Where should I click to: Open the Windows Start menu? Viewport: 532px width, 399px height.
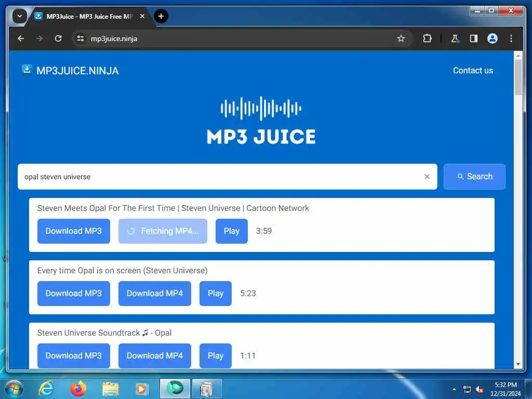pyautogui.click(x=14, y=389)
